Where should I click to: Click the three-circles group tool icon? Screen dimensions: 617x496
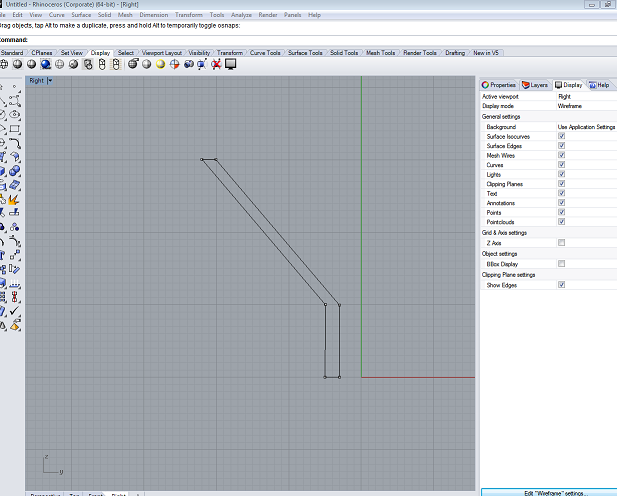[15, 227]
